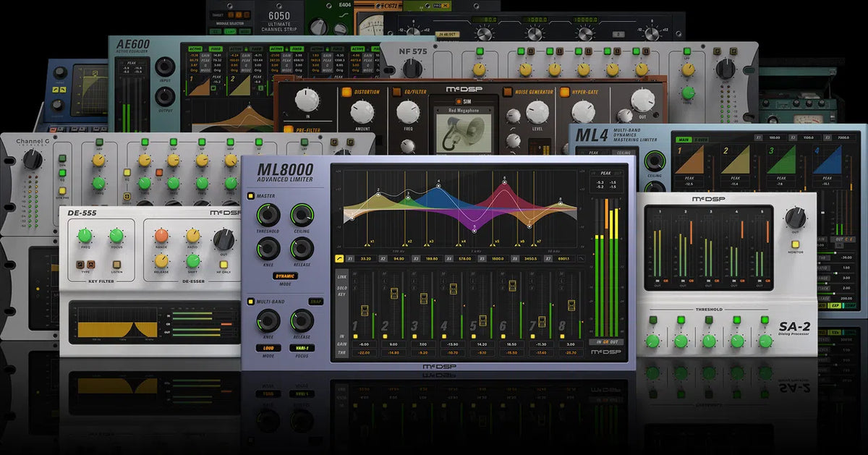Viewport: 868px width, 455px height.
Task: Toggle the SIM switch above Red Megaphone
Action: pyautogui.click(x=459, y=101)
